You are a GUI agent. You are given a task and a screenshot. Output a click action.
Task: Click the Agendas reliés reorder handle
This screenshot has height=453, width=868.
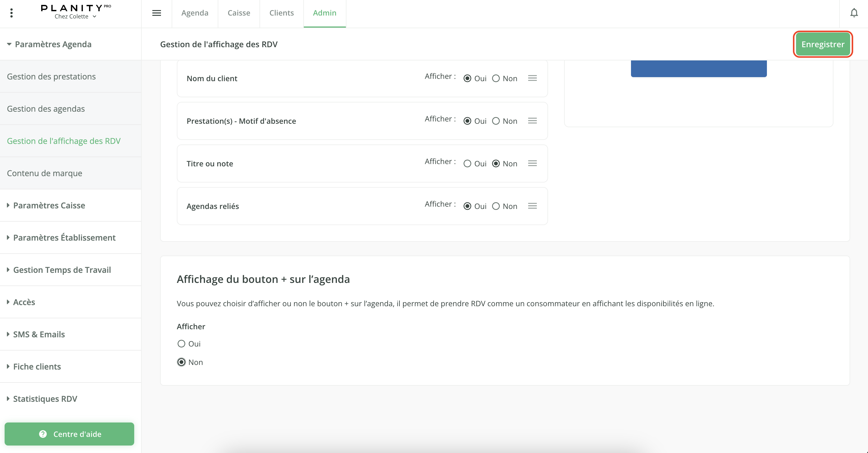coord(532,206)
